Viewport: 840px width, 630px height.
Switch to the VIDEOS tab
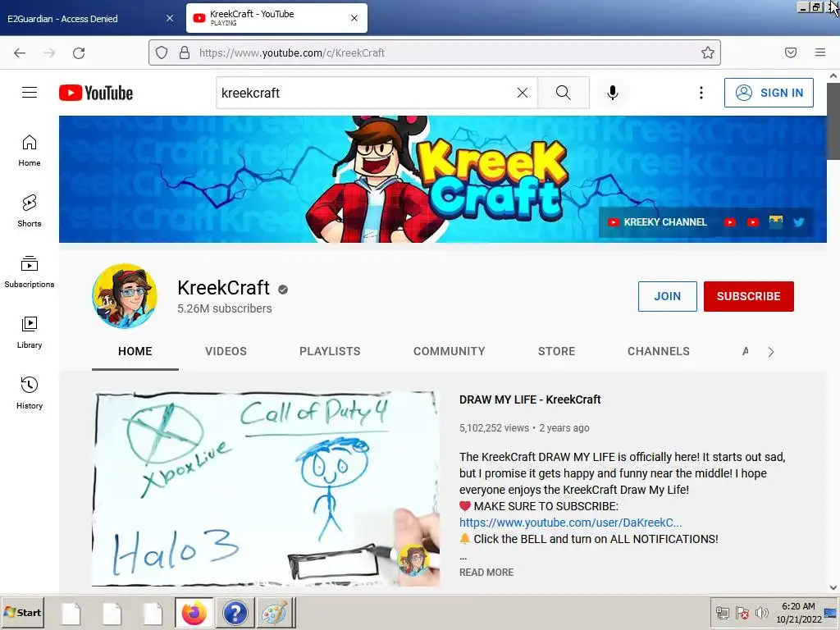pyautogui.click(x=226, y=351)
